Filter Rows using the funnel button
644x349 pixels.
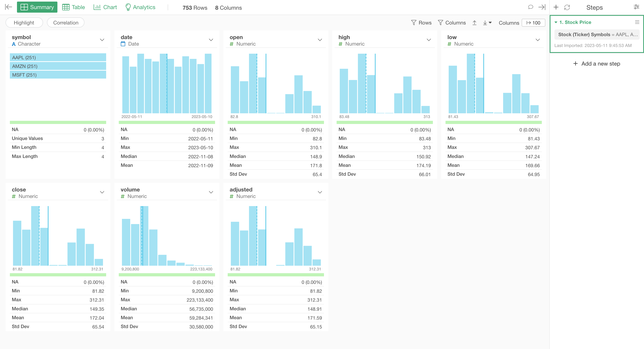click(x=421, y=23)
